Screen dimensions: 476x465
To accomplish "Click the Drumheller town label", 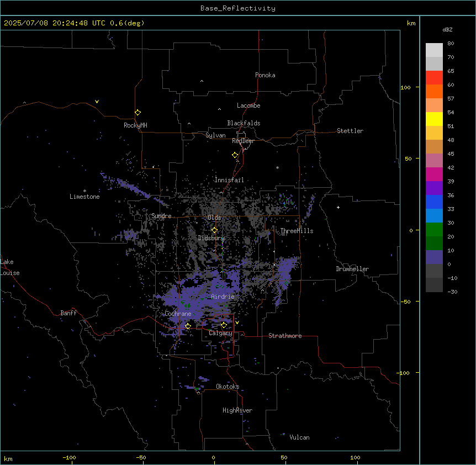I will pyautogui.click(x=352, y=269).
